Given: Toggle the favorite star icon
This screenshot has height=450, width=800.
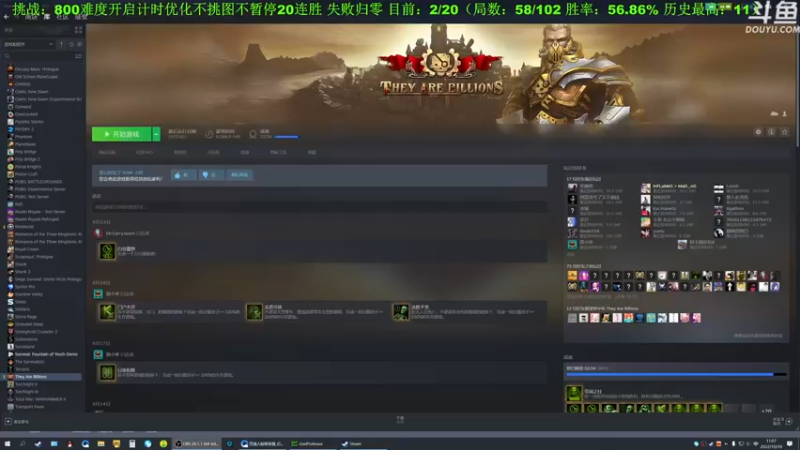Looking at the screenshot, I should [785, 132].
